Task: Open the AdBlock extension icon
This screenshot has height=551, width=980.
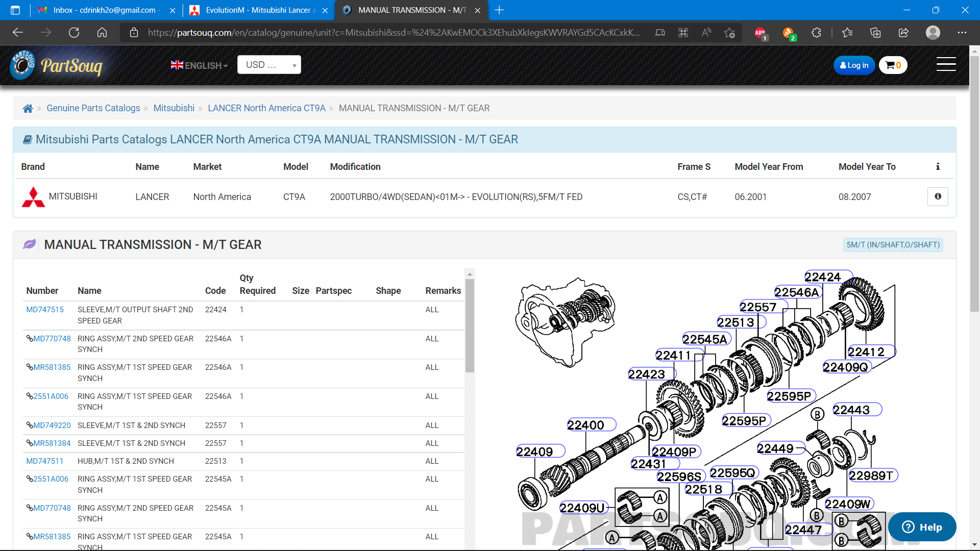Action: click(760, 33)
